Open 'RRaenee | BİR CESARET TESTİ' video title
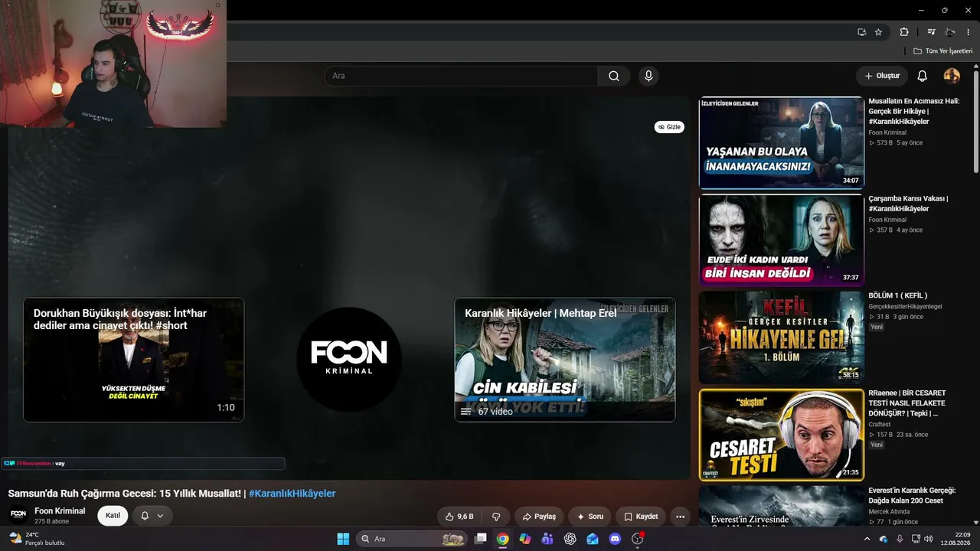Screen dimensions: 980x551 pos(907,403)
